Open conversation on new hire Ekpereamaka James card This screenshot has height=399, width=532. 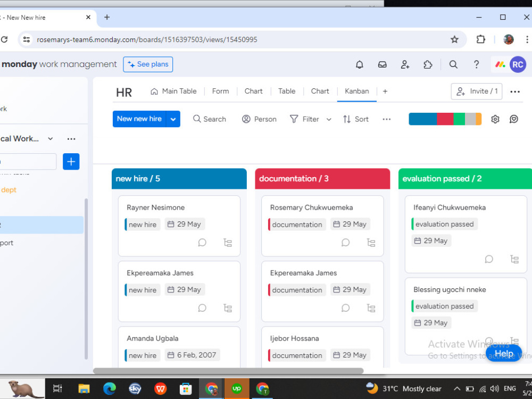202,308
